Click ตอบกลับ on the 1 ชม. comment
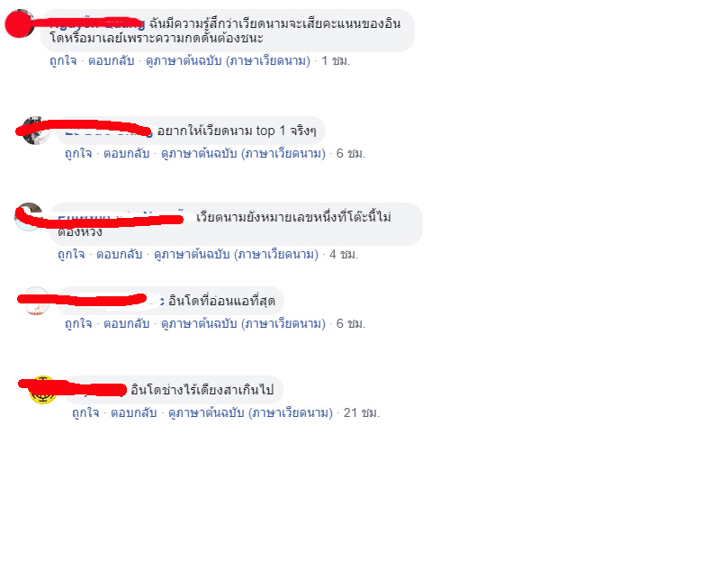Screen dimensions: 728x579 pyautogui.click(x=111, y=61)
